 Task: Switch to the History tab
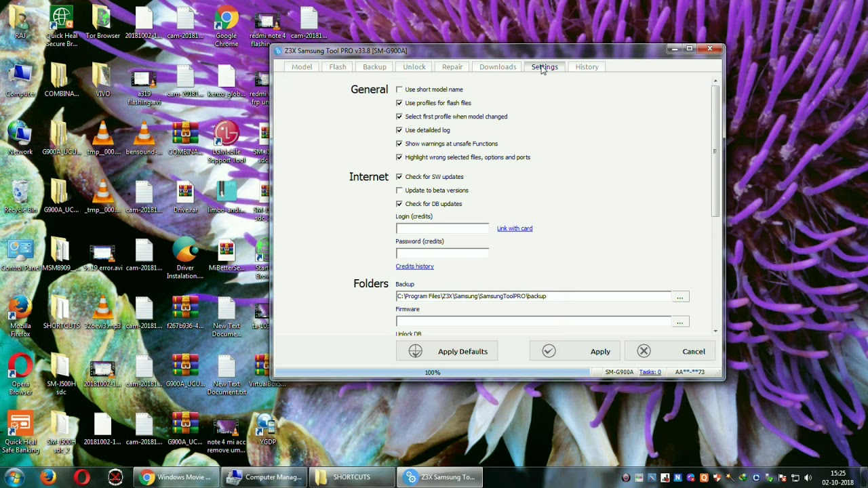click(587, 66)
